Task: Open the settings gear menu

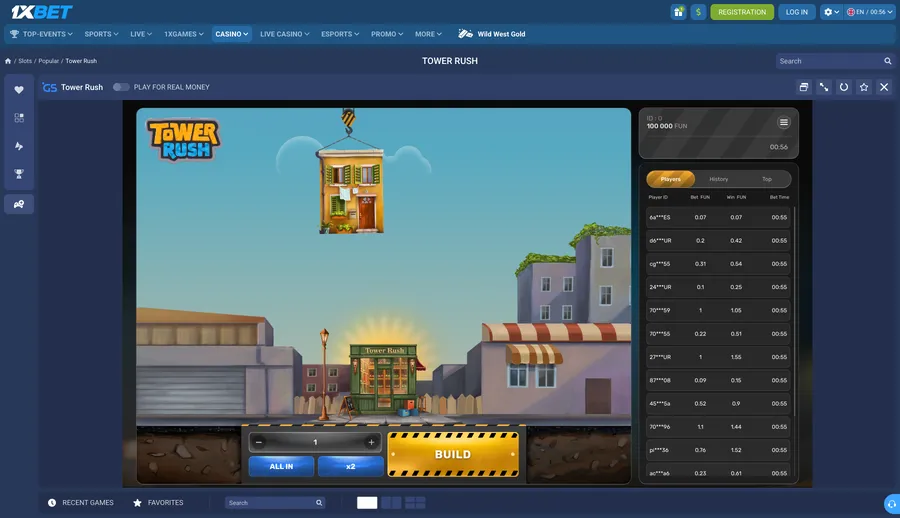Action: pyautogui.click(x=831, y=12)
